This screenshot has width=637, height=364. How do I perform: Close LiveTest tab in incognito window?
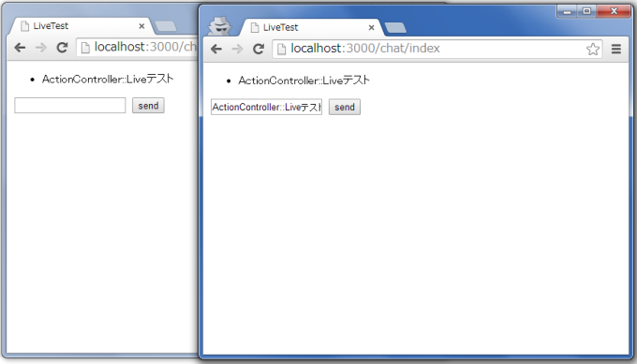click(x=371, y=27)
